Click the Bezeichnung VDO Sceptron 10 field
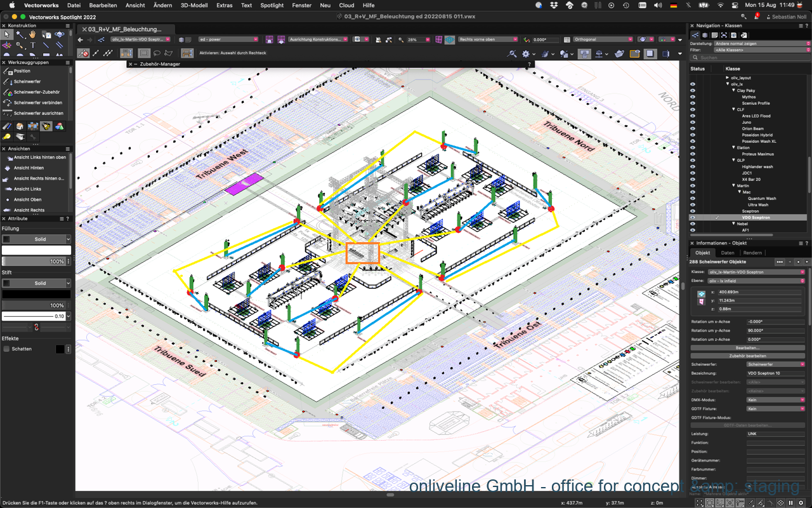This screenshot has width=812, height=508. click(x=775, y=373)
